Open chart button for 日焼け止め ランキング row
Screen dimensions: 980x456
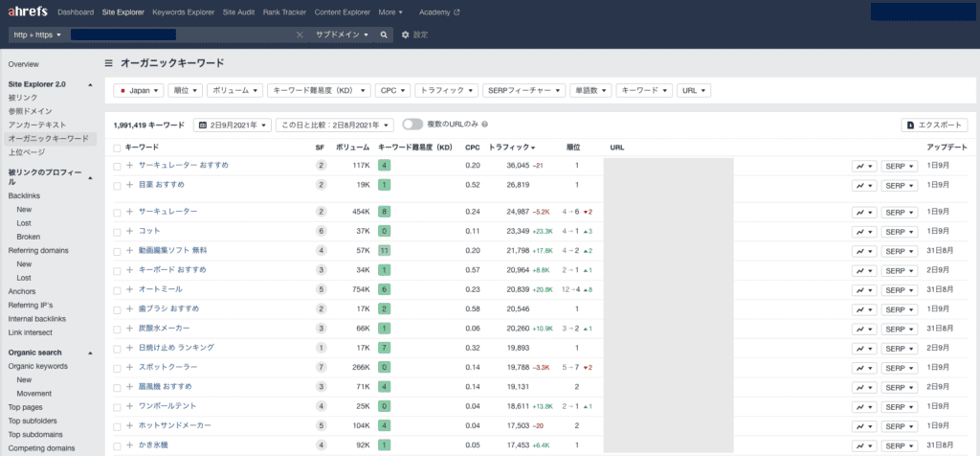864,349
